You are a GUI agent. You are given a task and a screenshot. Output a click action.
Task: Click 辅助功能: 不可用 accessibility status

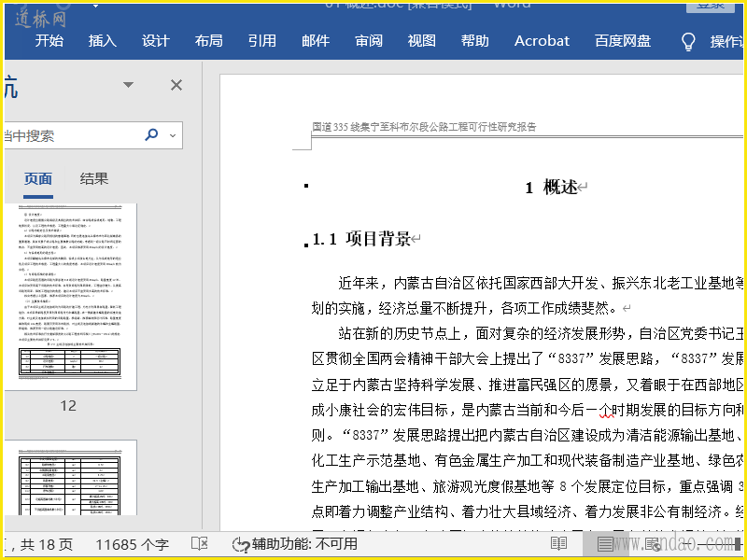tap(295, 544)
